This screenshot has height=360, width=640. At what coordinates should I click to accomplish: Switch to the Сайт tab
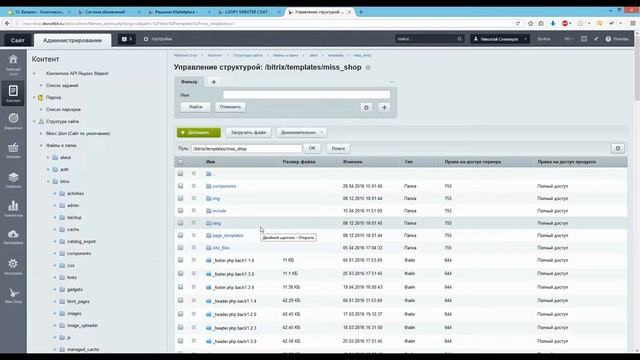(x=18, y=40)
